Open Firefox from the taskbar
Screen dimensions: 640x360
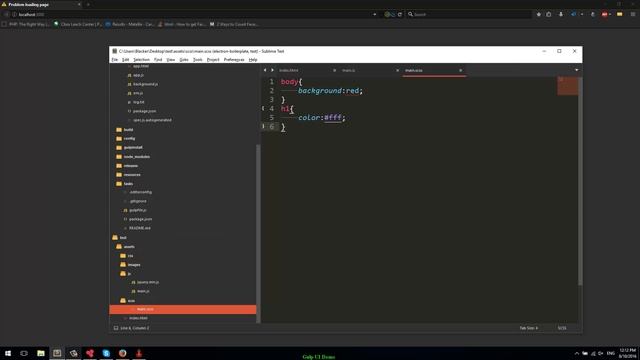[122, 353]
